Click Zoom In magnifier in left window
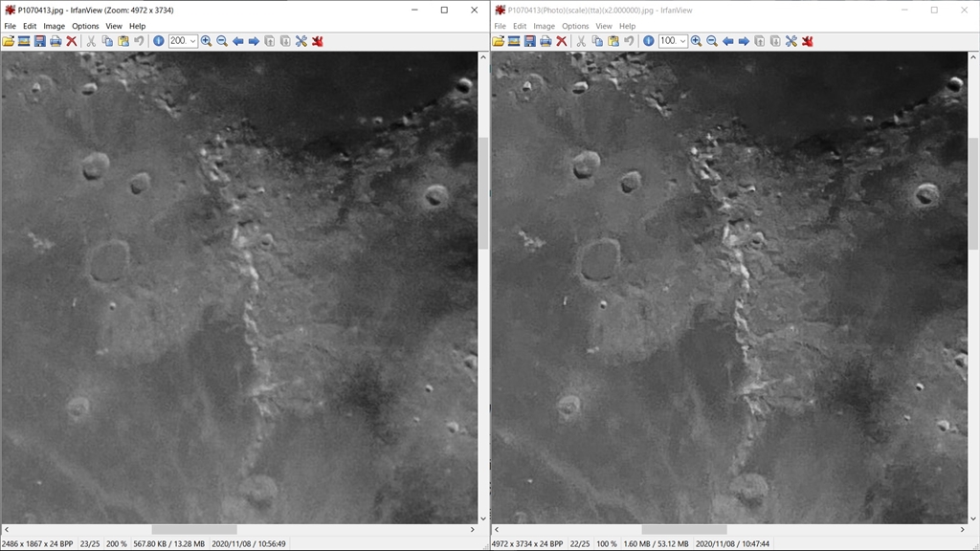 pos(206,41)
